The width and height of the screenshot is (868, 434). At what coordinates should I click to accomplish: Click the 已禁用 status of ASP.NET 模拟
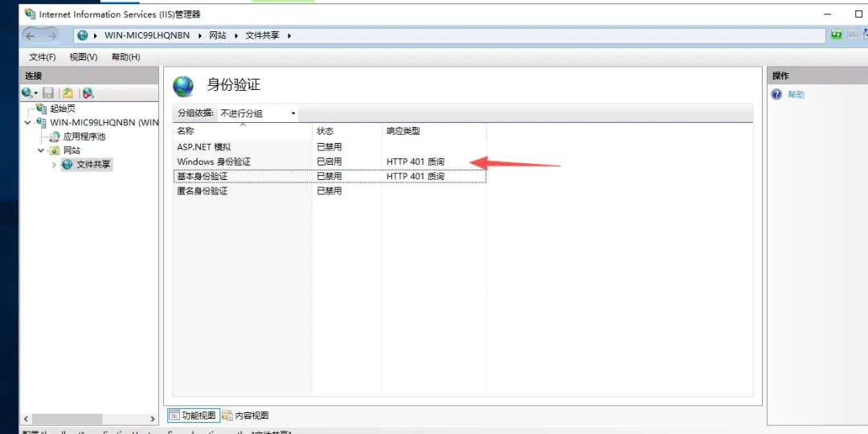[329, 147]
